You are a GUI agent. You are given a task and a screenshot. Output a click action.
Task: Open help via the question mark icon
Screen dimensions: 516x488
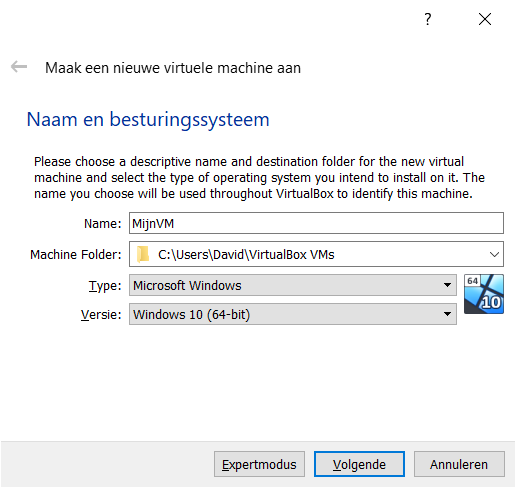pyautogui.click(x=428, y=19)
